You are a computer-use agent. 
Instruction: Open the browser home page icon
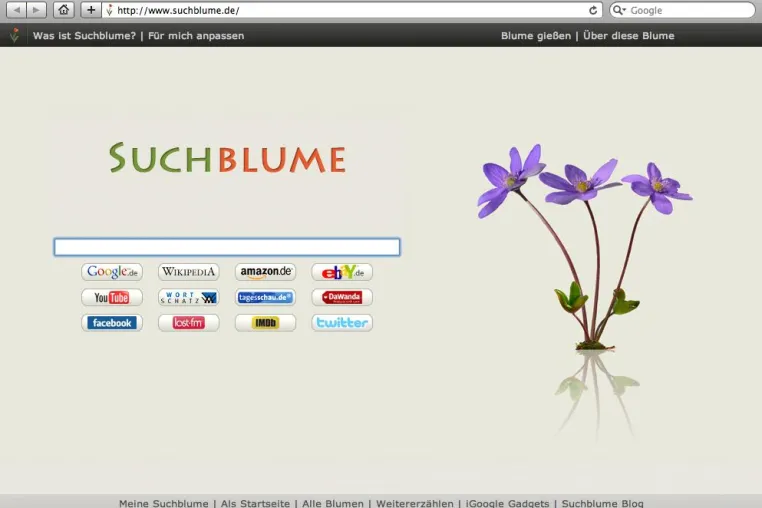[x=64, y=10]
